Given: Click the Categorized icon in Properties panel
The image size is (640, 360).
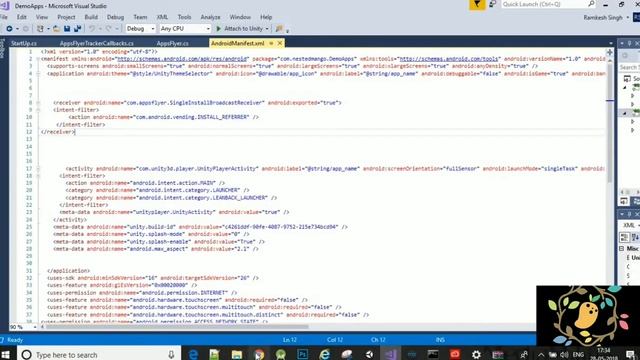Looking at the screenshot, I should (x=624, y=237).
